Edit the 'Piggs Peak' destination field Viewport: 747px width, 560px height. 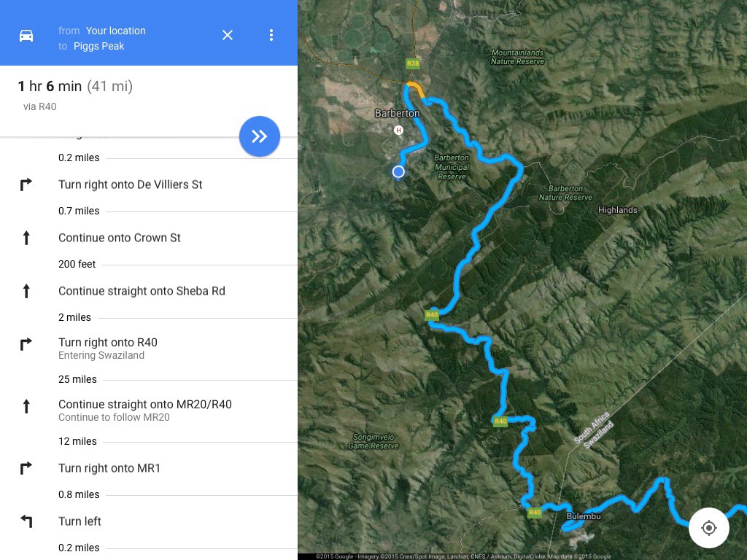coord(98,46)
